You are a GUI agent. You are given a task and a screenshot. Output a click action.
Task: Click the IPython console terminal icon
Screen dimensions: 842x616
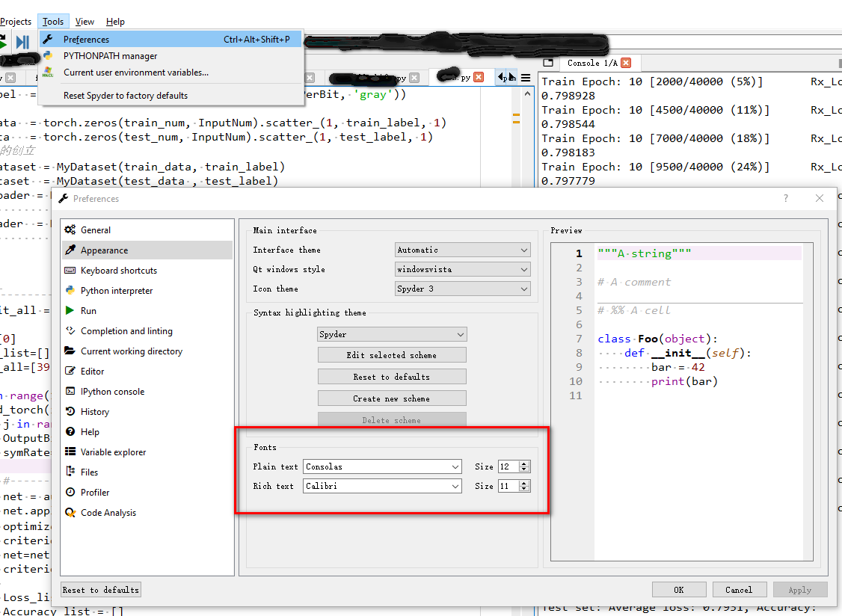(x=70, y=391)
